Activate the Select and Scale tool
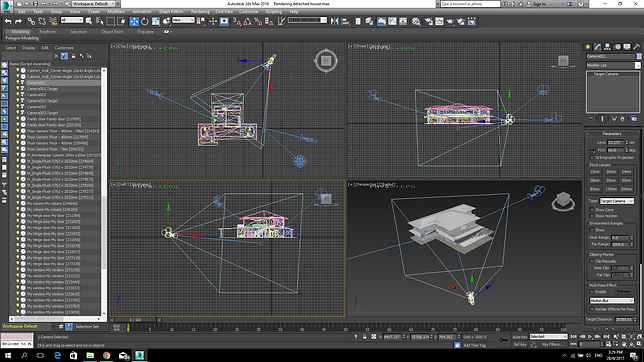The height and width of the screenshot is (362, 644). click(156, 21)
